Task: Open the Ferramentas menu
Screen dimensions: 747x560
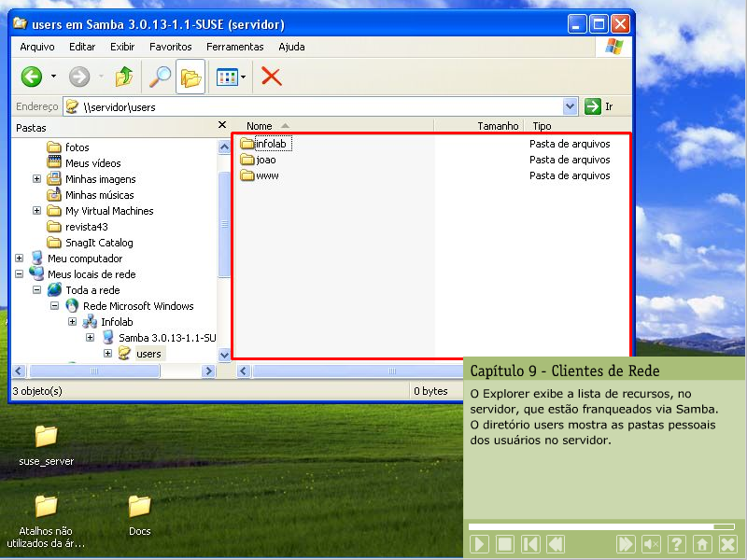Action: coord(234,47)
